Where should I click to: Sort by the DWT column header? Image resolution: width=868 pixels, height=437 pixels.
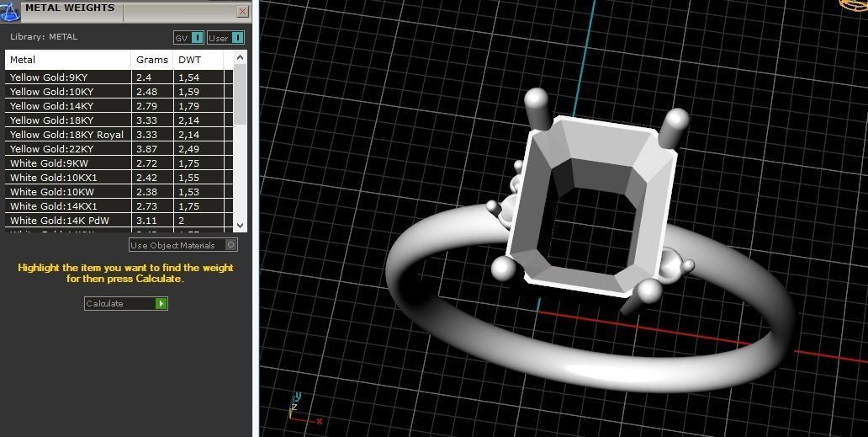[198, 60]
